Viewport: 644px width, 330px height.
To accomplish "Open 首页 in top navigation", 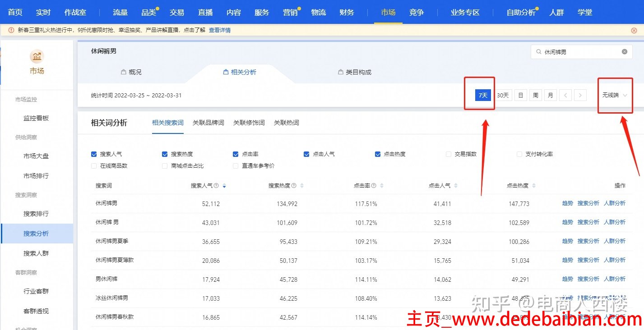I will coord(15,12).
